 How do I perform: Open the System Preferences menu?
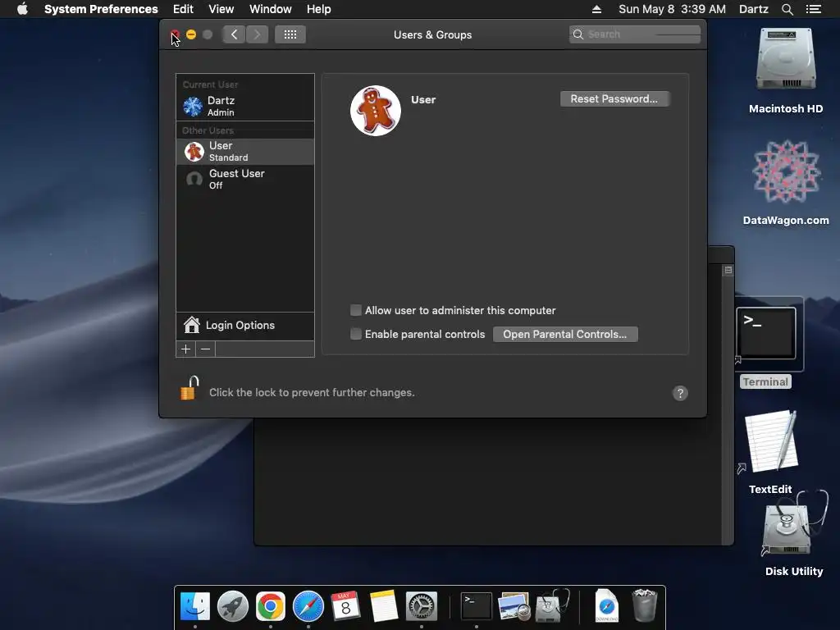(x=101, y=9)
